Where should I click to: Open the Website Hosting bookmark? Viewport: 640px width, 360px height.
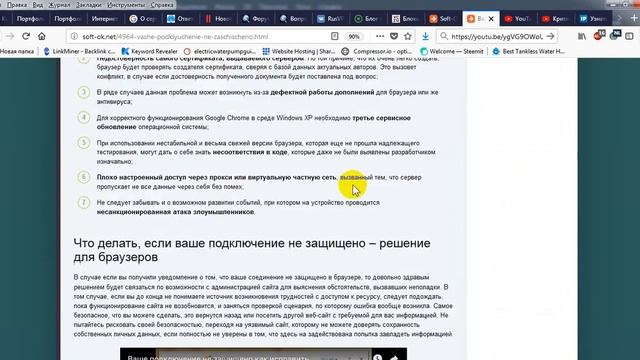click(x=299, y=51)
